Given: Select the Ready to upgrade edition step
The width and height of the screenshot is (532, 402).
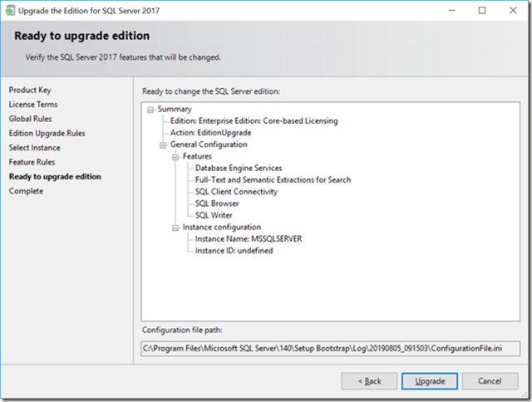Looking at the screenshot, I should tap(55, 177).
